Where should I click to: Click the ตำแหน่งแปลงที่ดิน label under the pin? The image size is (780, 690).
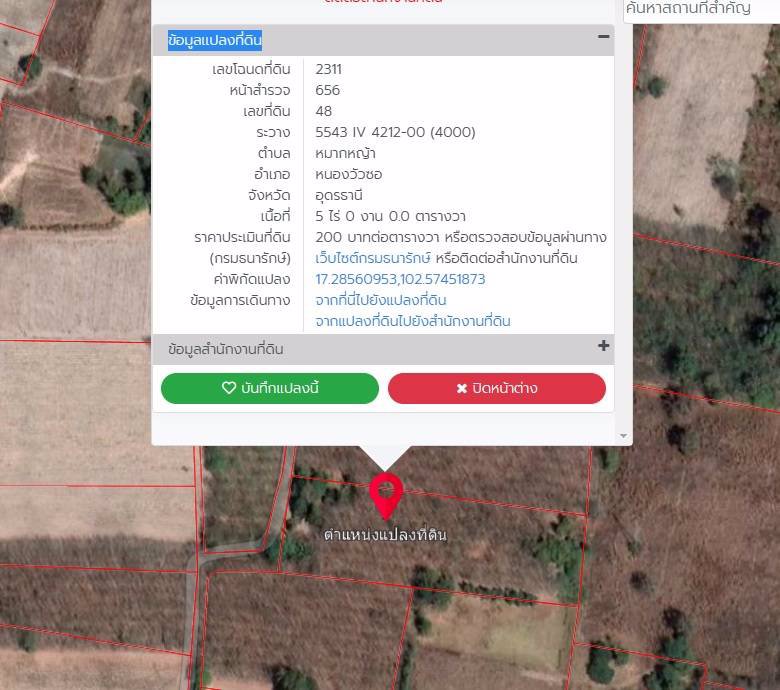[385, 535]
